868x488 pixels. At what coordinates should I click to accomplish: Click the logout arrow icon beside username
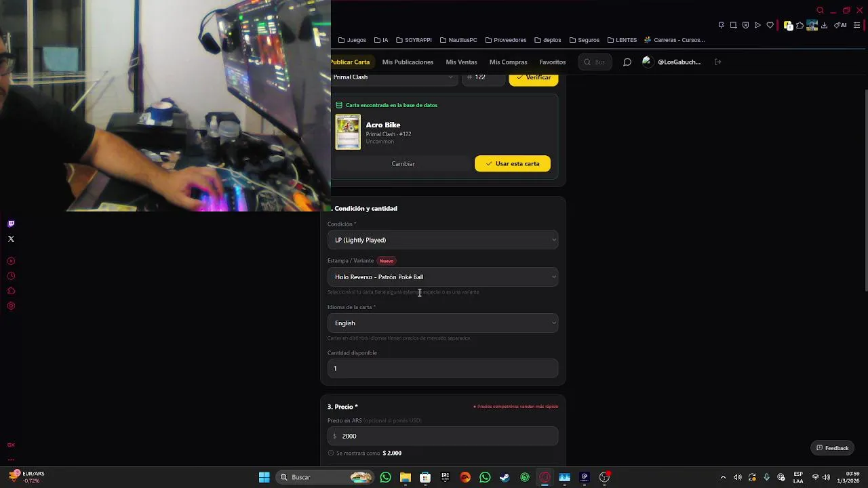coord(717,62)
